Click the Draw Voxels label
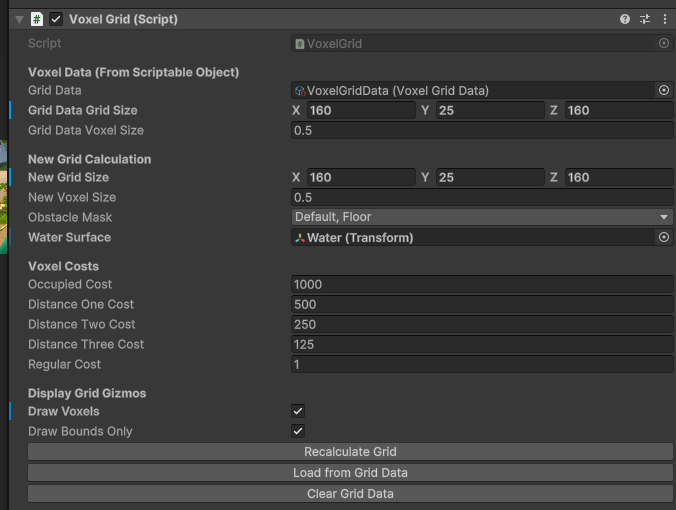The height and width of the screenshot is (510, 676). (64, 411)
